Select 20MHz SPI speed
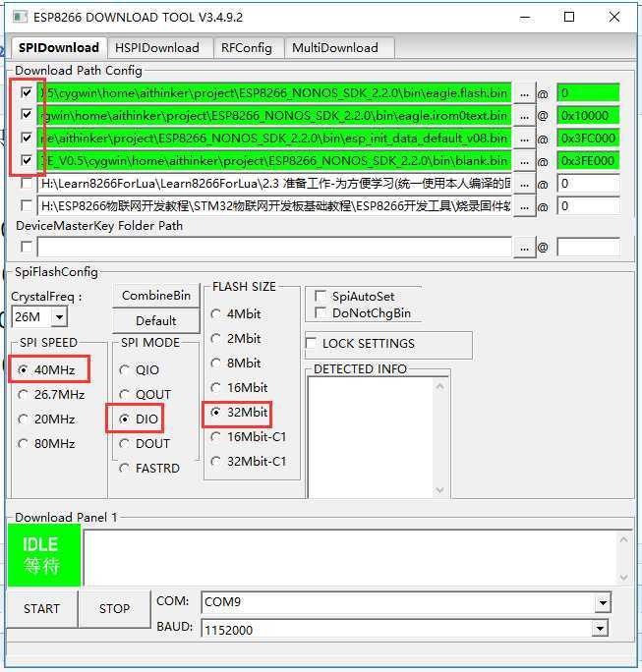 click(x=48, y=419)
